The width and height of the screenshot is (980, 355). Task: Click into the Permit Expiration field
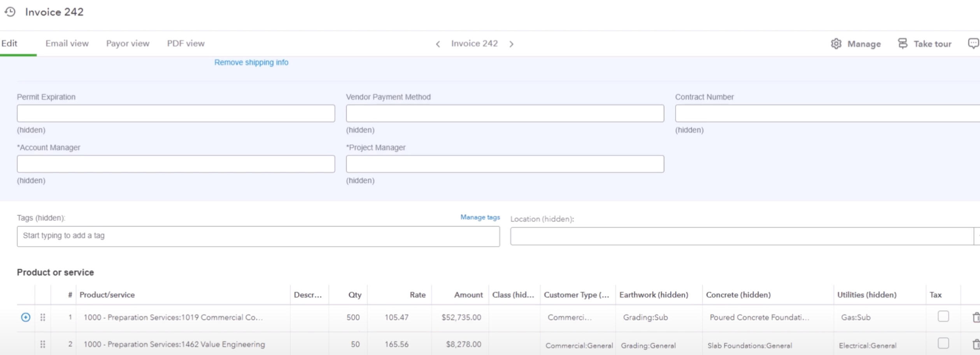click(176, 113)
